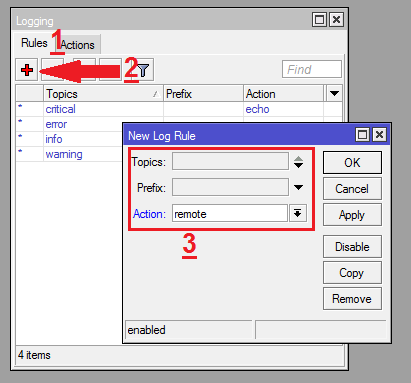Click the Prefix column header
Viewport: 411px width, 383px height.
coord(203,94)
